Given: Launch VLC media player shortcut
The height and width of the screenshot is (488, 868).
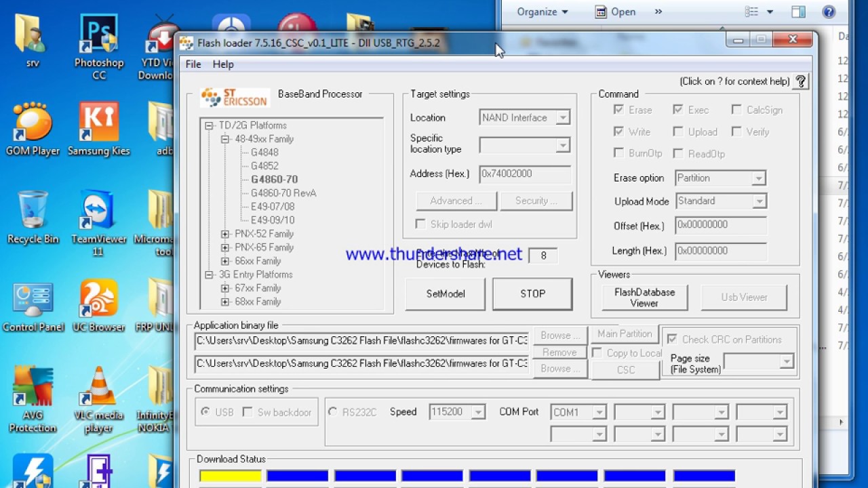Looking at the screenshot, I should click(99, 399).
